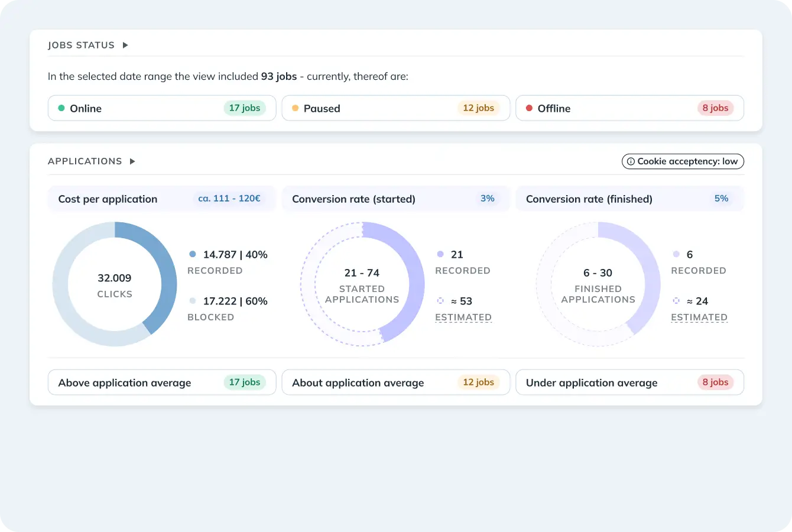This screenshot has height=532, width=792.
Task: Select the Paused jobs status filter
Action: click(x=395, y=108)
